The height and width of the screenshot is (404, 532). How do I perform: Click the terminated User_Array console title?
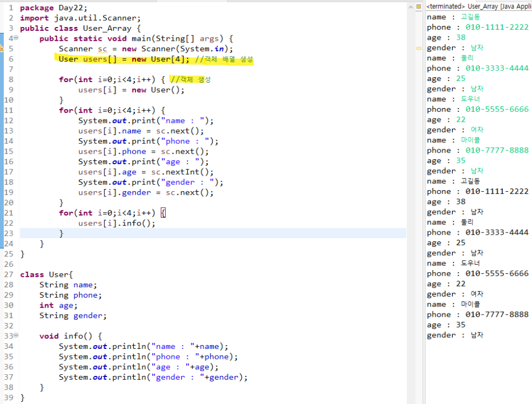pos(479,7)
